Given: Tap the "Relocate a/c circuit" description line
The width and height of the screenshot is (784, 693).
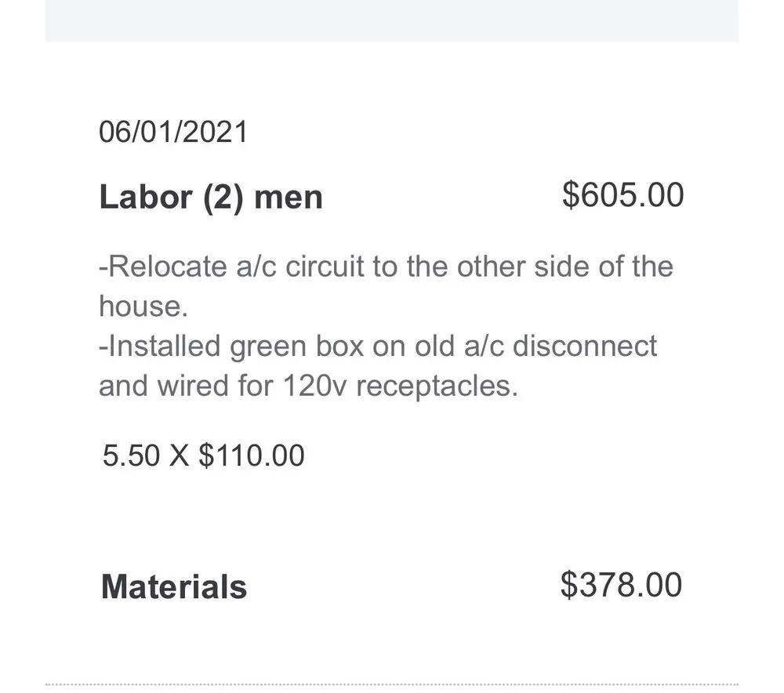Looking at the screenshot, I should pyautogui.click(x=386, y=267).
